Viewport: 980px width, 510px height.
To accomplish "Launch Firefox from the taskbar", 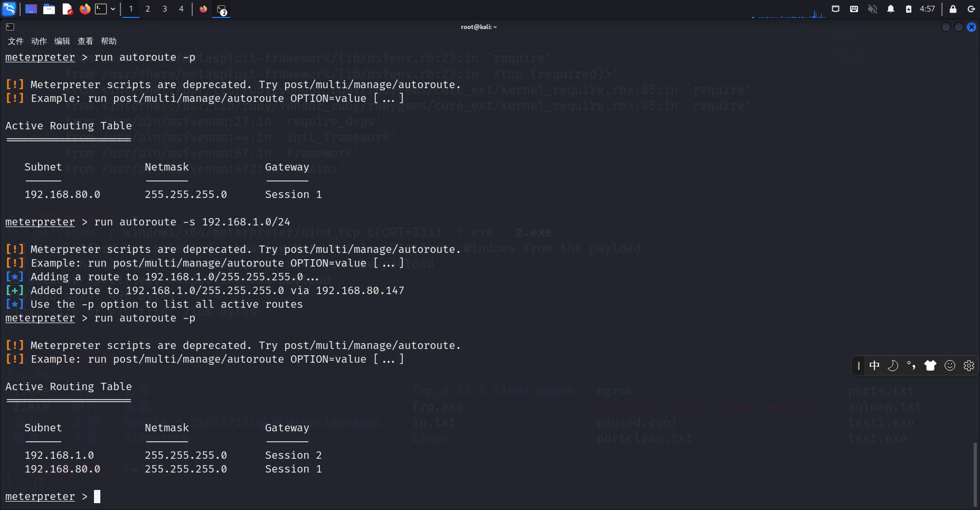I will click(x=84, y=9).
